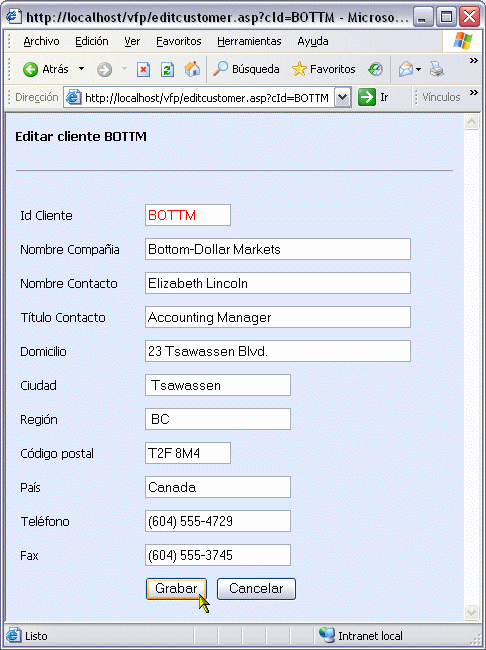Image resolution: width=486 pixels, height=650 pixels.
Task: Click the Stop loading red X icon
Action: click(143, 69)
